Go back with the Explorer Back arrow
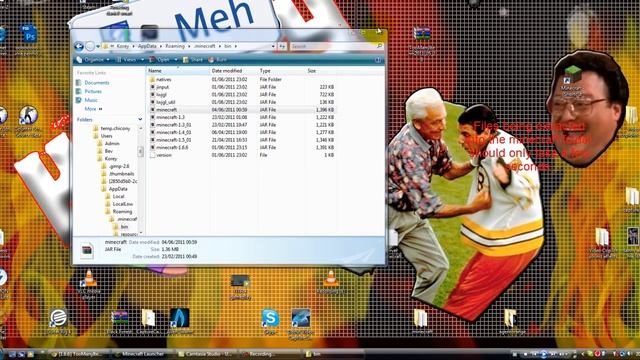The height and width of the screenshot is (360, 640). tap(79, 46)
